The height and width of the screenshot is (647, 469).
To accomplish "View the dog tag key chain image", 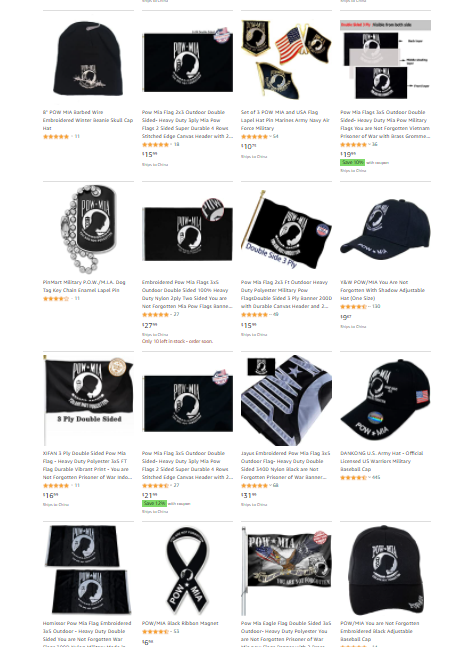I will 88,228.
